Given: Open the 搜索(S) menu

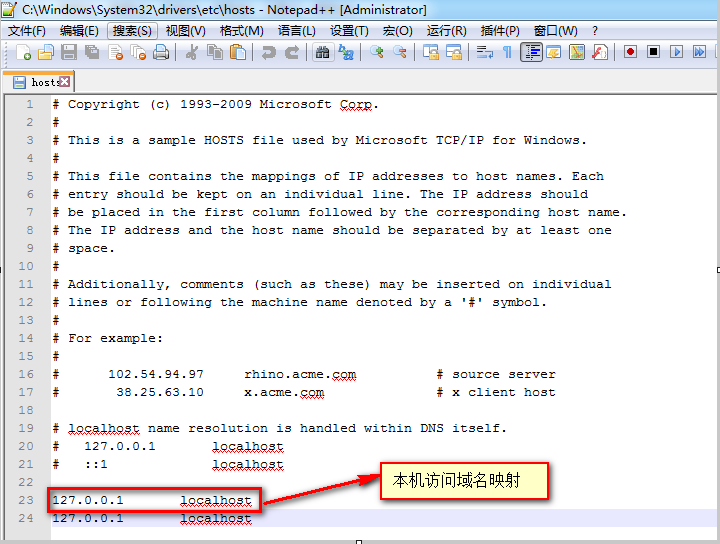Looking at the screenshot, I should tap(132, 31).
